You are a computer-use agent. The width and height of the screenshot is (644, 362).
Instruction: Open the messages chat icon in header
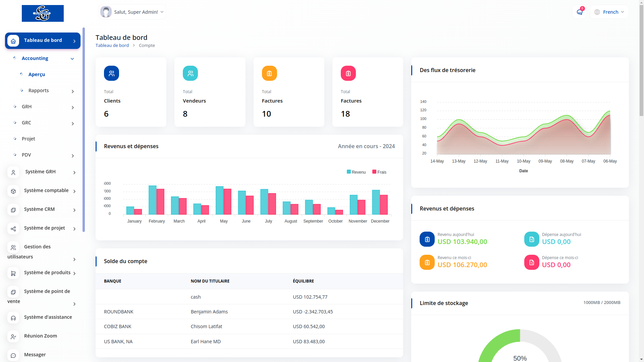pos(579,12)
